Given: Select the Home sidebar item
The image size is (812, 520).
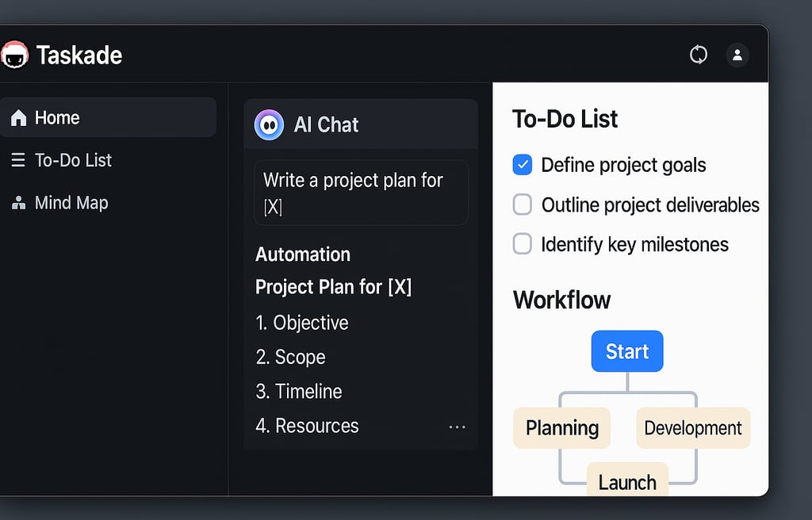Looking at the screenshot, I should (x=107, y=117).
